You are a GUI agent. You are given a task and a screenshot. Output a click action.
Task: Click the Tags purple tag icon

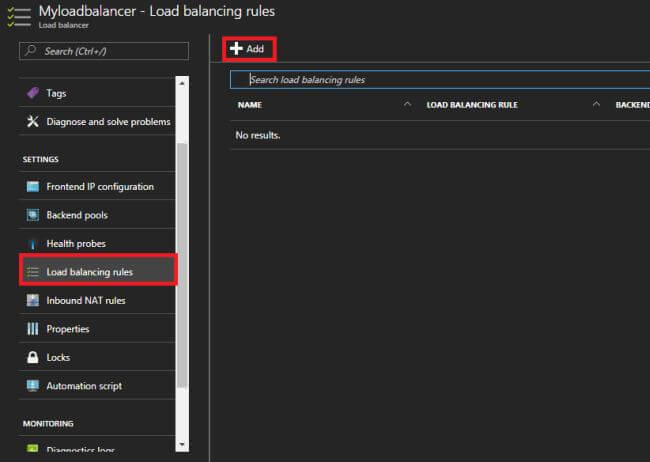(33, 93)
